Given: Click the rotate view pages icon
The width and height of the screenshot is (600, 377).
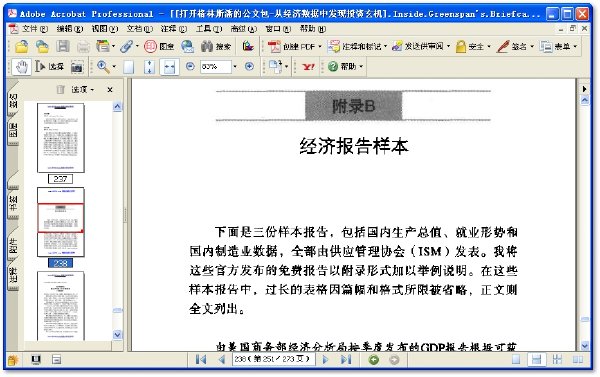Looking at the screenshot, I should 276,67.
